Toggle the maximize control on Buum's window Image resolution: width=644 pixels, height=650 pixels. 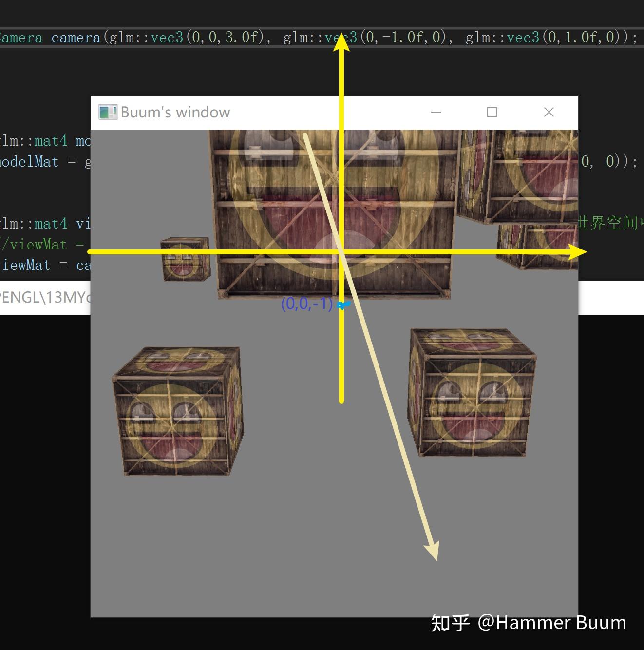coord(492,112)
